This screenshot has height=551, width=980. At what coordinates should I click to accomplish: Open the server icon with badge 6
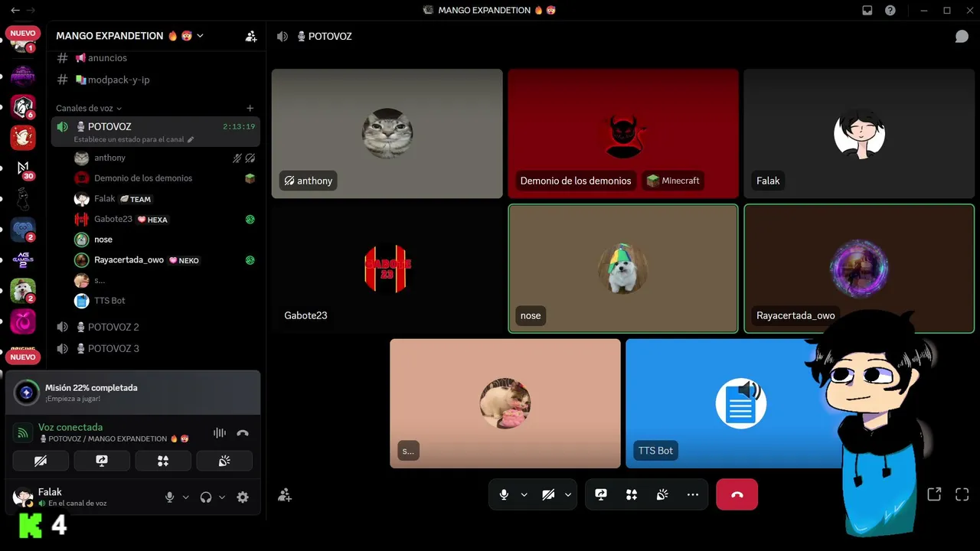click(x=23, y=107)
